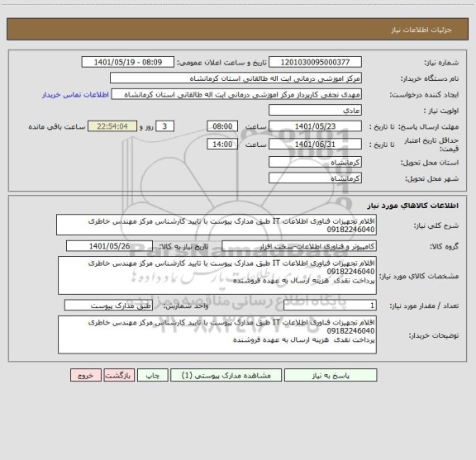Screen dimensions: 476x460
Task: Click the تاریخ و ساعت اعلان عمومی label
Action: (222, 63)
